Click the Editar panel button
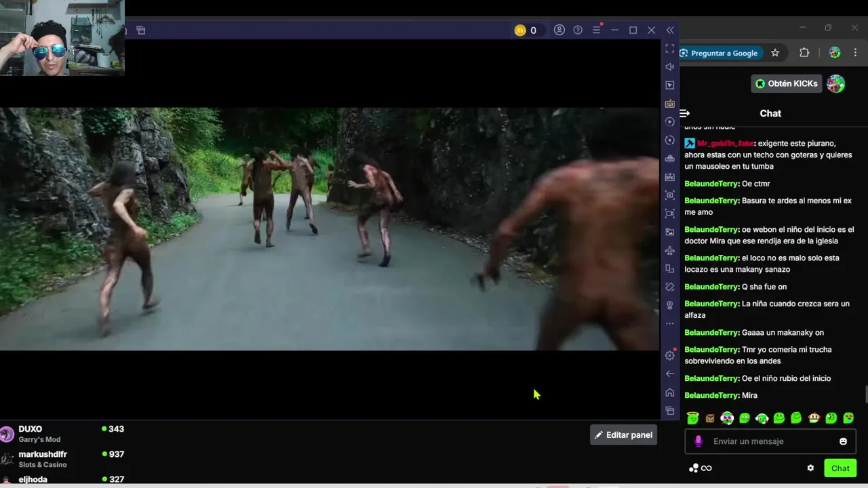Viewport: 868px width, 488px height. click(x=623, y=435)
